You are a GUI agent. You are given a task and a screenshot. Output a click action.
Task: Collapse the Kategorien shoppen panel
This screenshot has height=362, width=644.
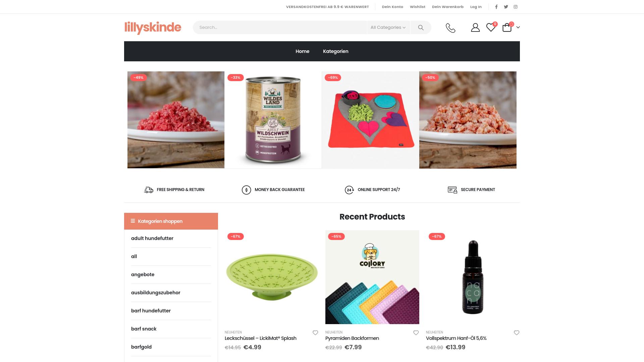point(171,221)
